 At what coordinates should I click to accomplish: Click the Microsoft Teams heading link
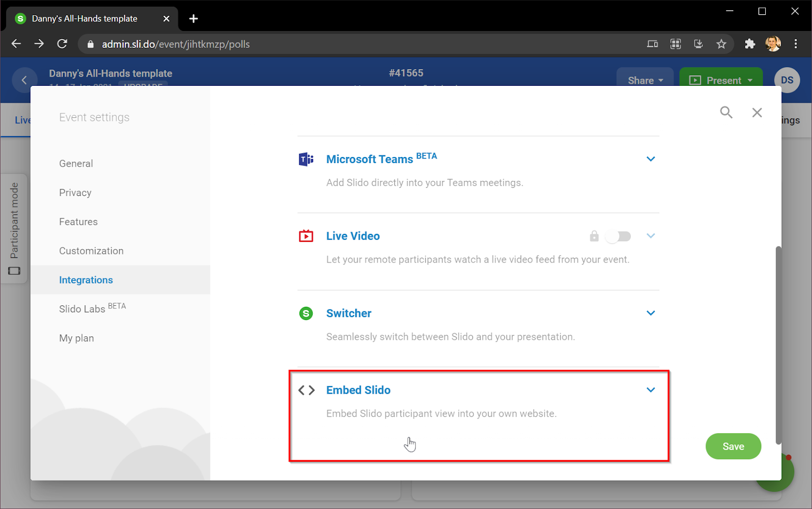coord(369,159)
